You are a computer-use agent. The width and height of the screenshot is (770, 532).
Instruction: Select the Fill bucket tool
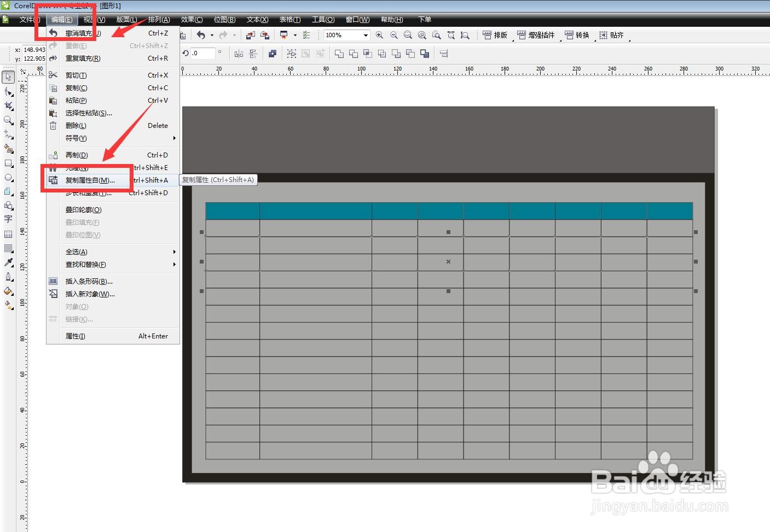pos(8,291)
